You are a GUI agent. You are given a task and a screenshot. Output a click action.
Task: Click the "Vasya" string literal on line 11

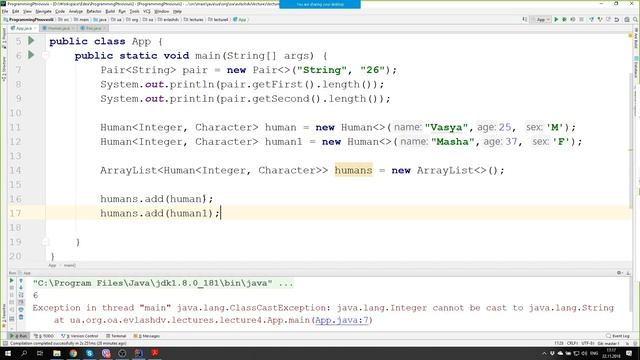coord(446,127)
